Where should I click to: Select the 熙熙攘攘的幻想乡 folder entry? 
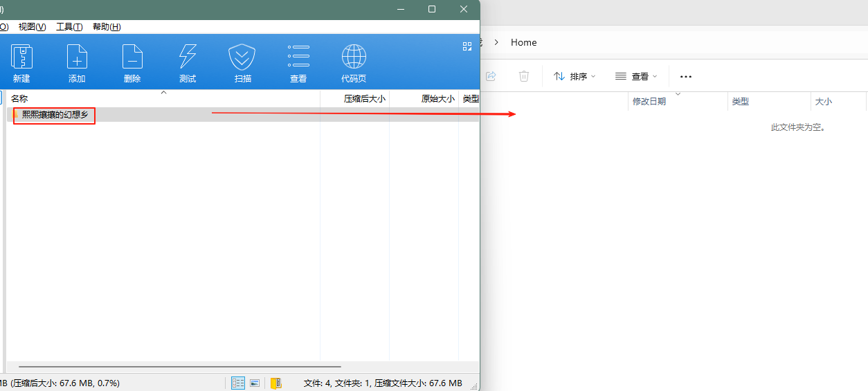coord(55,114)
